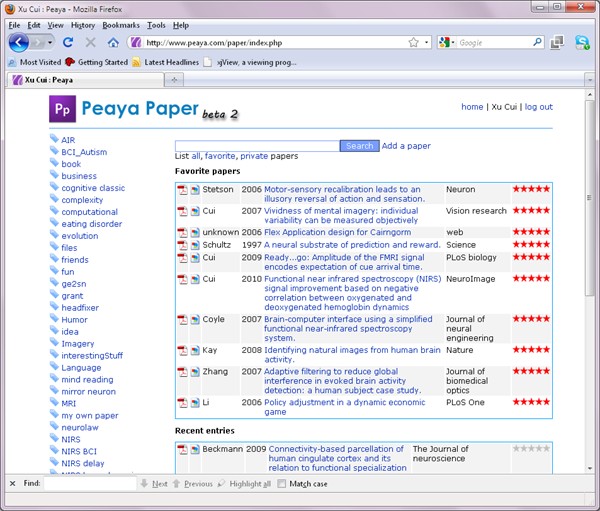Open the Bookmarks menu
This screenshot has height=511, width=600.
121,25
